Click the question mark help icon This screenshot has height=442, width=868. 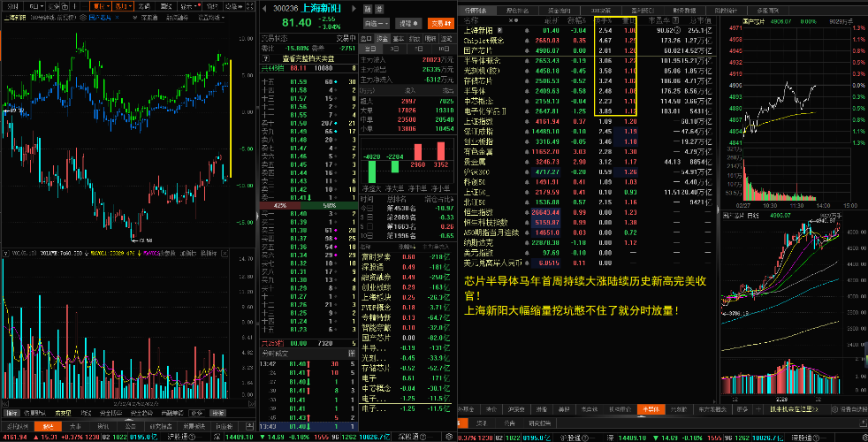[x=266, y=58]
